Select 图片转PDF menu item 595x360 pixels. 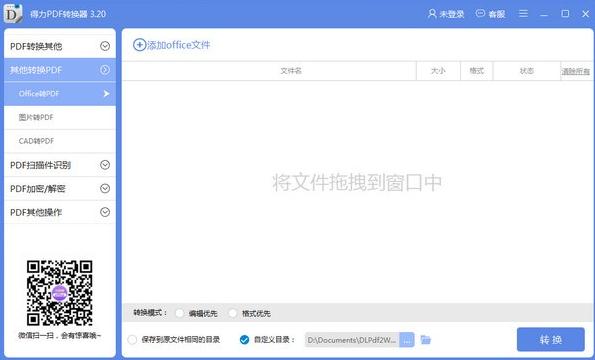(60, 117)
